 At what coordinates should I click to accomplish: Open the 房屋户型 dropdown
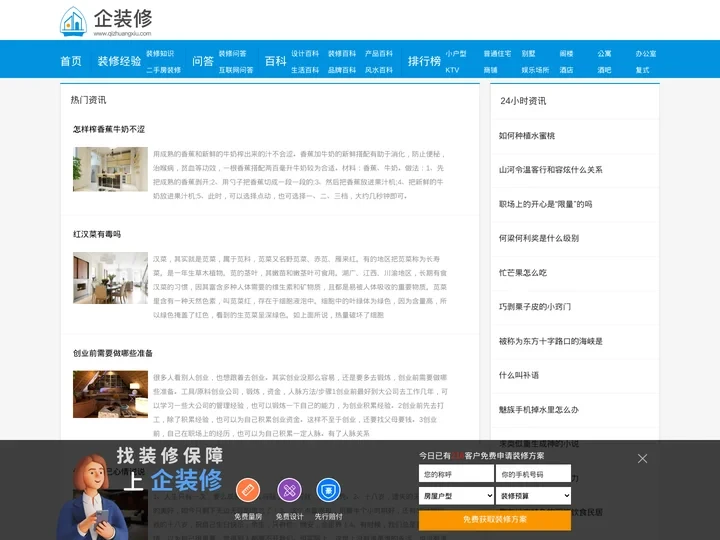(x=456, y=496)
